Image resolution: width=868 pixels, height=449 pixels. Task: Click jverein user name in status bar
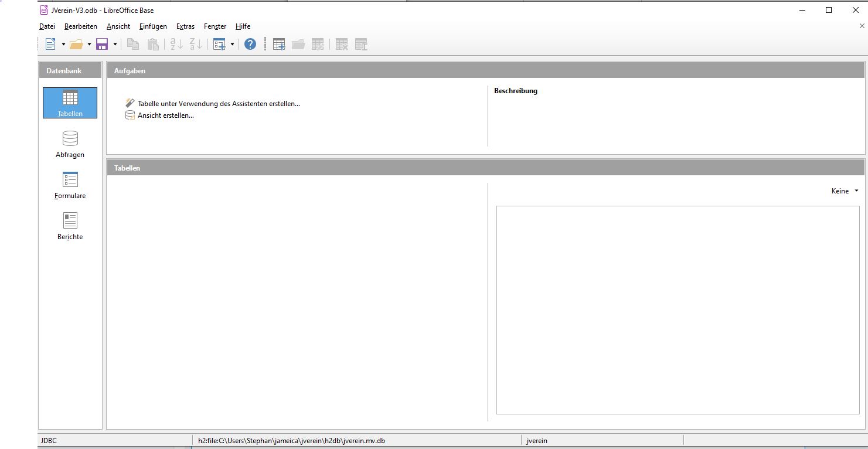[537, 441]
